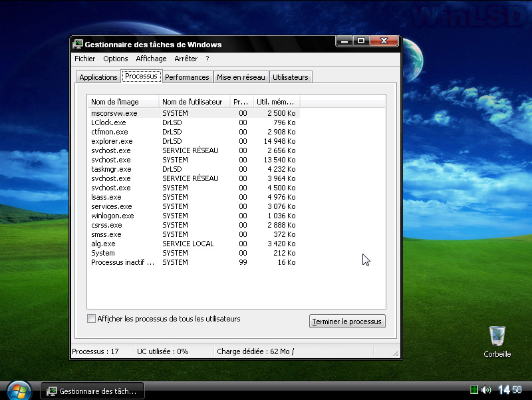
Task: Click the Charge dédiée : 62 Mo status
Action: click(255, 351)
